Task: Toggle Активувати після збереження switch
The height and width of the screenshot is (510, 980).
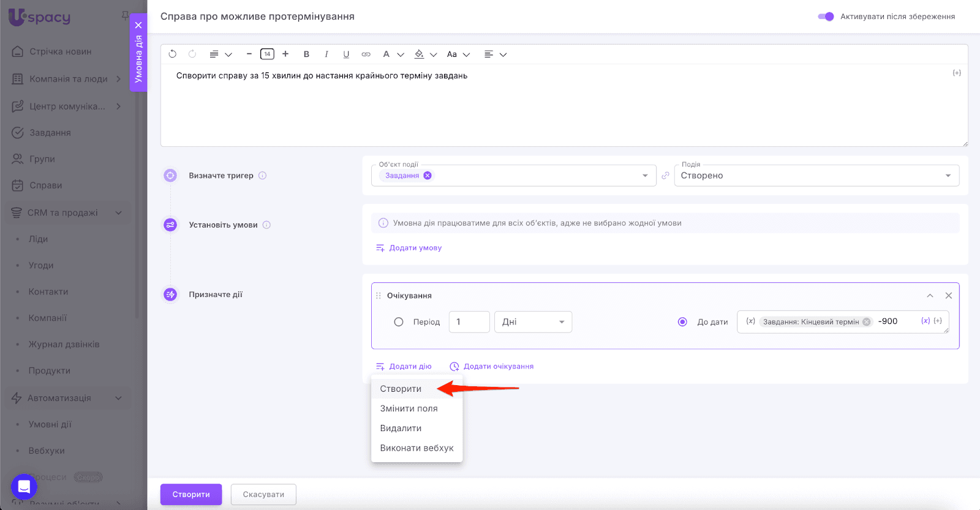Action: tap(826, 17)
